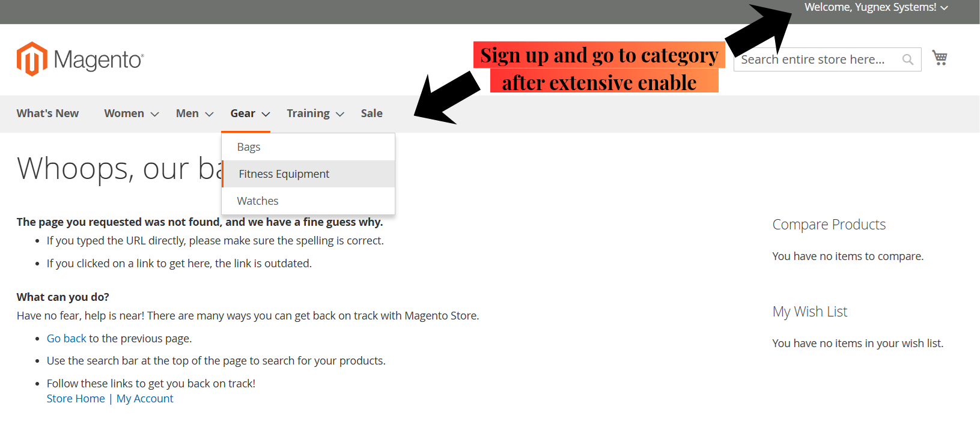Open the Training menu
Image resolution: width=980 pixels, height=430 pixels.
pyautogui.click(x=308, y=114)
